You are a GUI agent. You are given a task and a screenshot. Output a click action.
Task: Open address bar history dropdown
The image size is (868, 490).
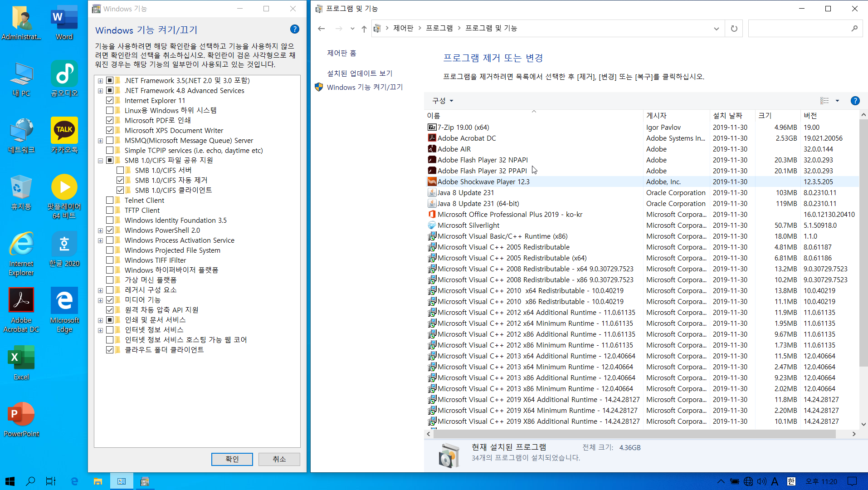click(717, 29)
